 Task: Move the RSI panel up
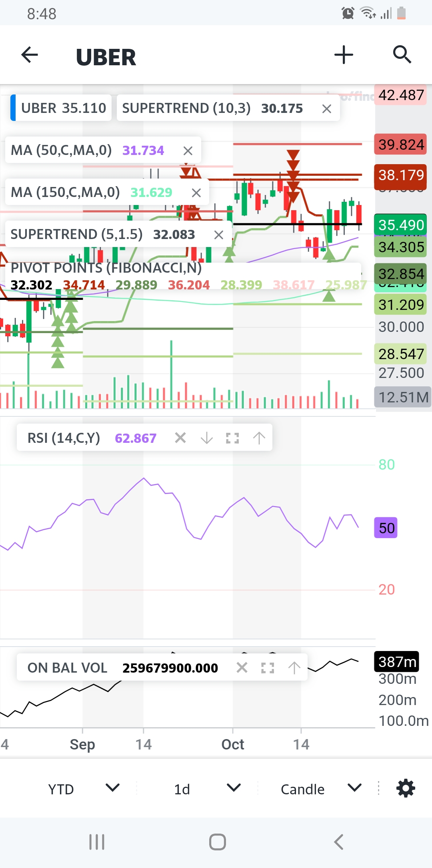click(259, 438)
